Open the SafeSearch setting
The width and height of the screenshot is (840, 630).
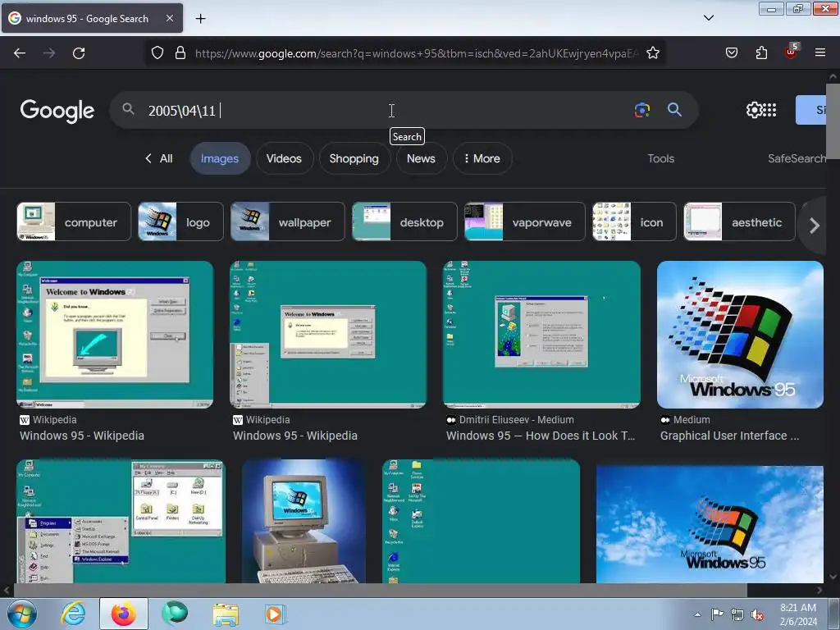point(797,158)
